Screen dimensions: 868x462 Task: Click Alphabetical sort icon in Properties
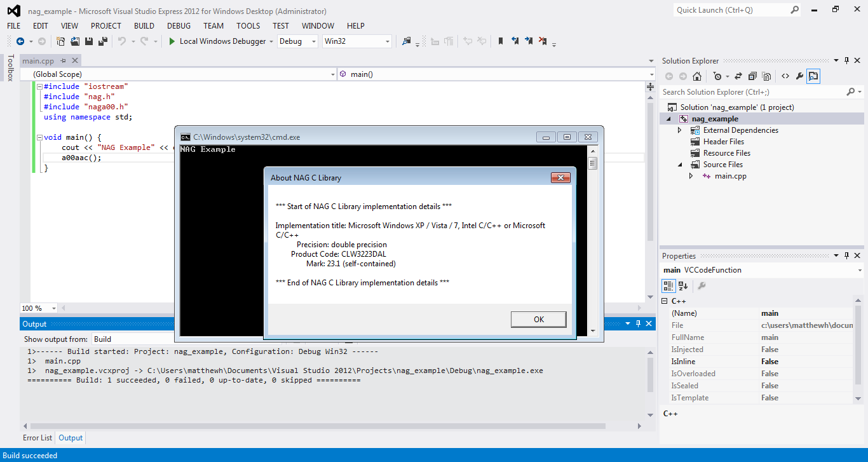point(683,285)
